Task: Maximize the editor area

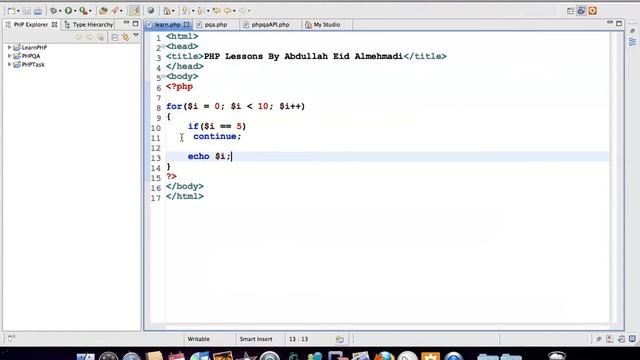Action: tap(619, 24)
